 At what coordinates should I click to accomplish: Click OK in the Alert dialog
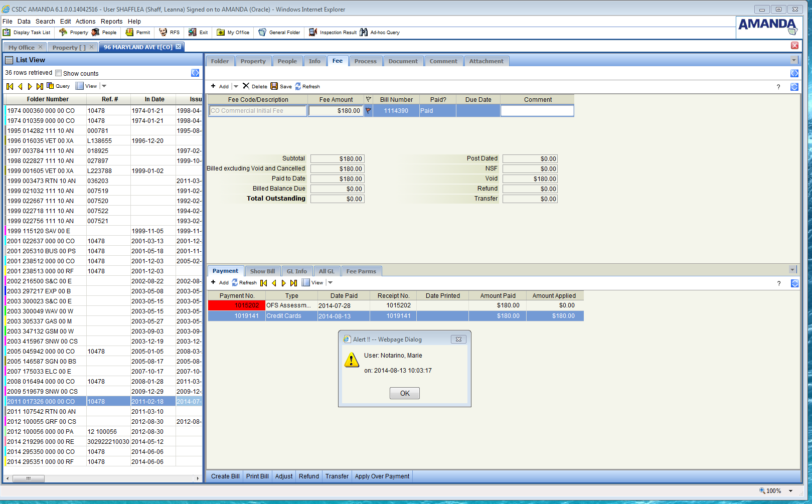[x=404, y=393]
